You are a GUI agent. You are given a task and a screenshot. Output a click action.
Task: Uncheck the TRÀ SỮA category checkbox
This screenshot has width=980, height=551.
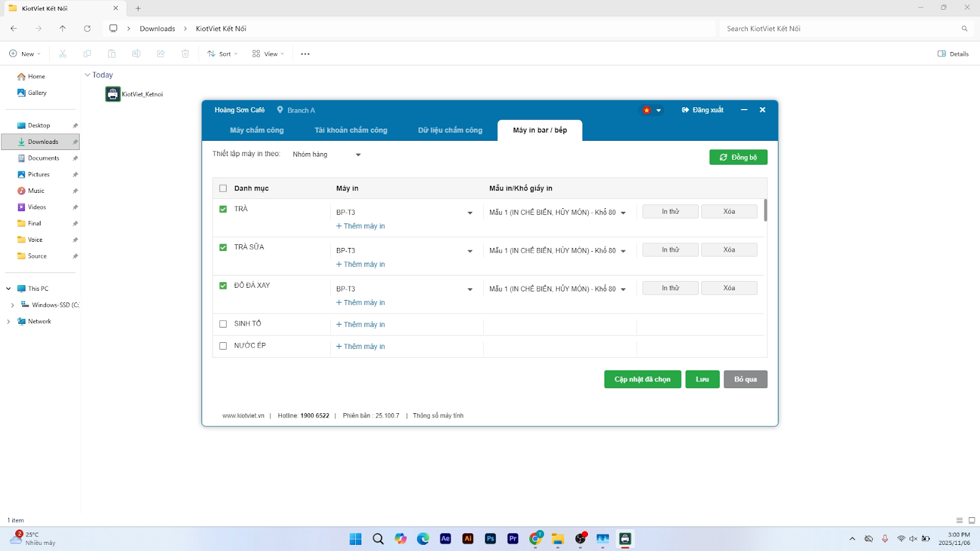click(x=223, y=247)
